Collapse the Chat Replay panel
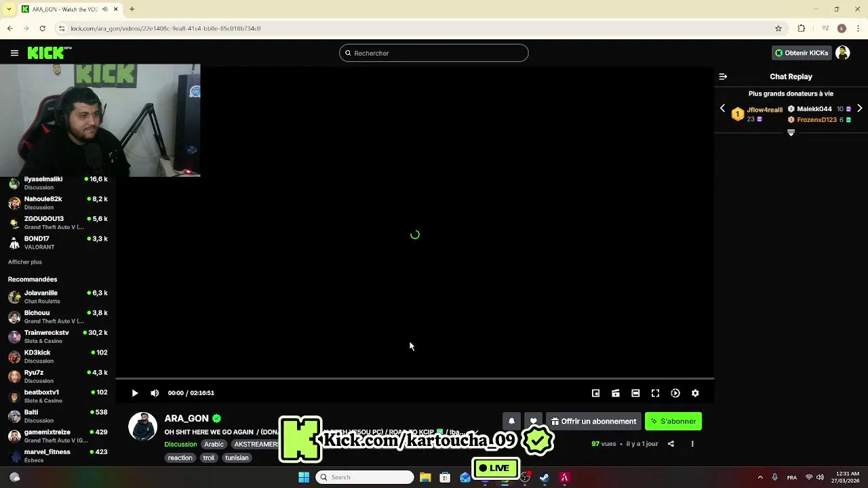The width and height of the screenshot is (868, 488). pyautogui.click(x=723, y=77)
